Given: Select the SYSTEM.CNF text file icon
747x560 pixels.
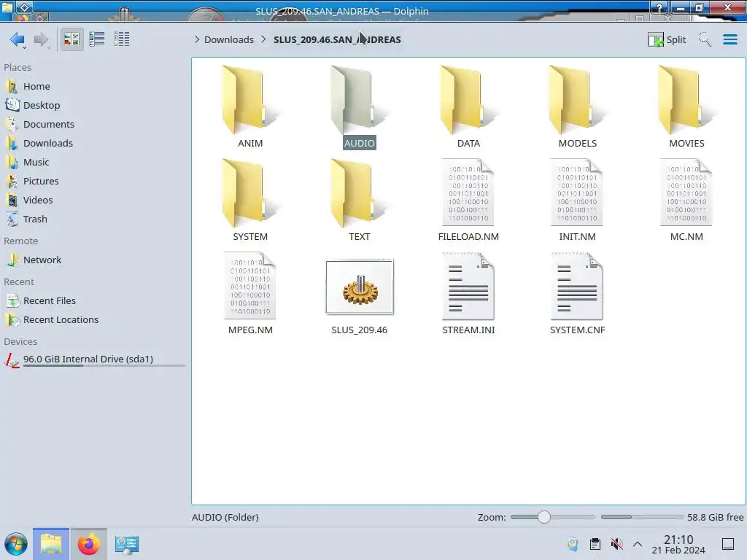Looking at the screenshot, I should [578, 286].
